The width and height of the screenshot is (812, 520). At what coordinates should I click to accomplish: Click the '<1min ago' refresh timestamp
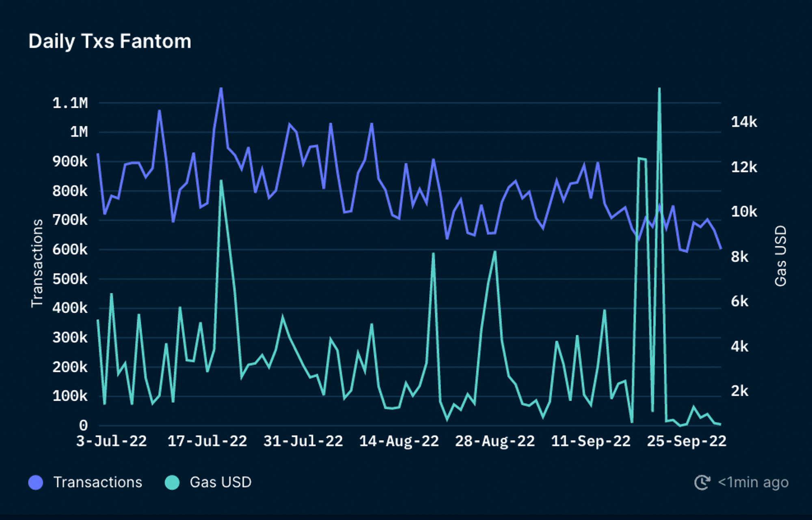point(753,482)
